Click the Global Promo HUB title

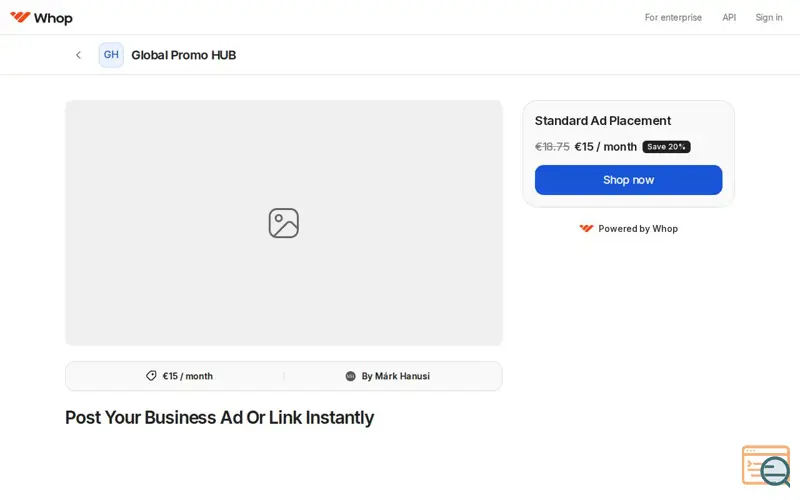tap(184, 55)
